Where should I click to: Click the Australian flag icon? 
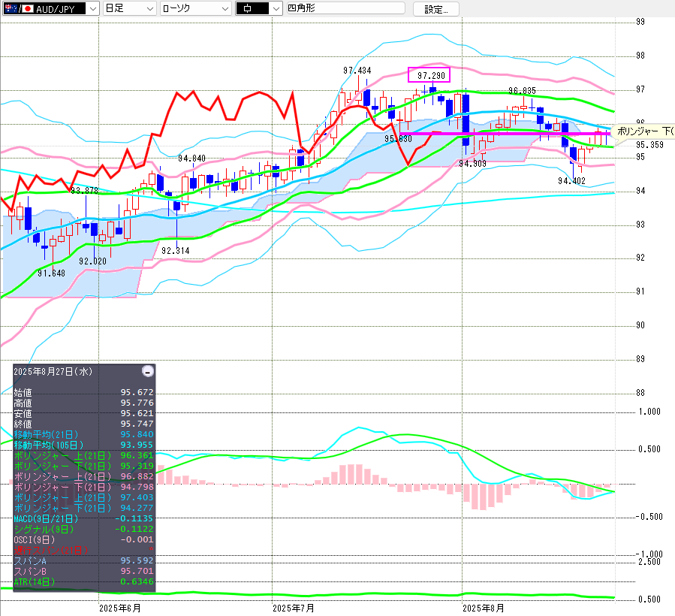11,8
